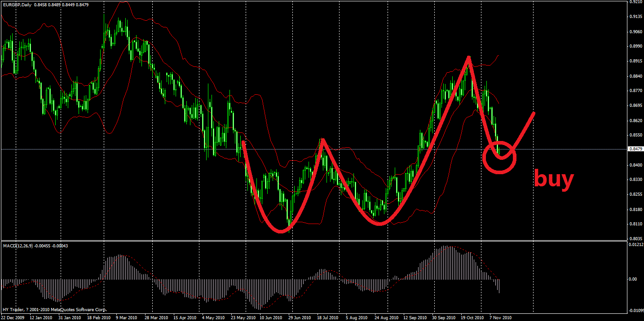Click the 22 Dec 2009 date label
The width and height of the screenshot is (644, 321).
13,317
